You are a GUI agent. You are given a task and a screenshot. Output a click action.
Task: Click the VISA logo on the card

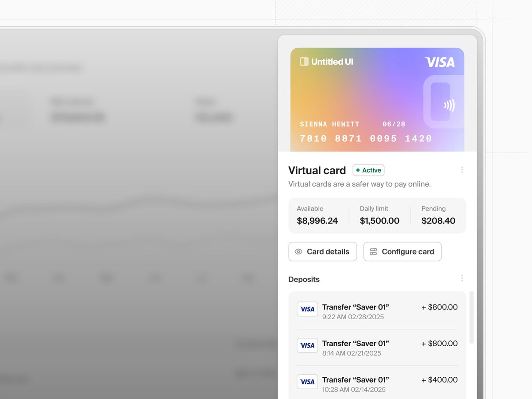point(440,62)
